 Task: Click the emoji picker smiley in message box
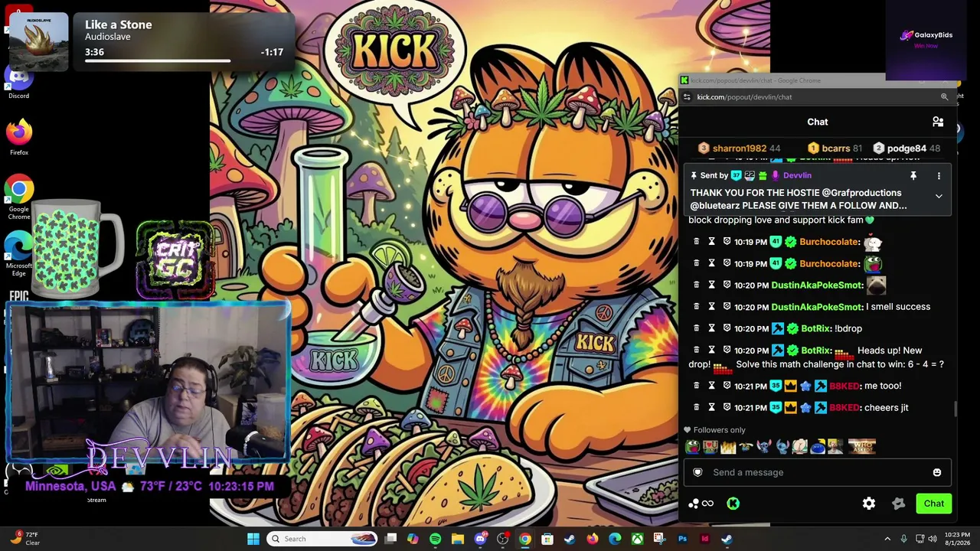click(x=936, y=472)
